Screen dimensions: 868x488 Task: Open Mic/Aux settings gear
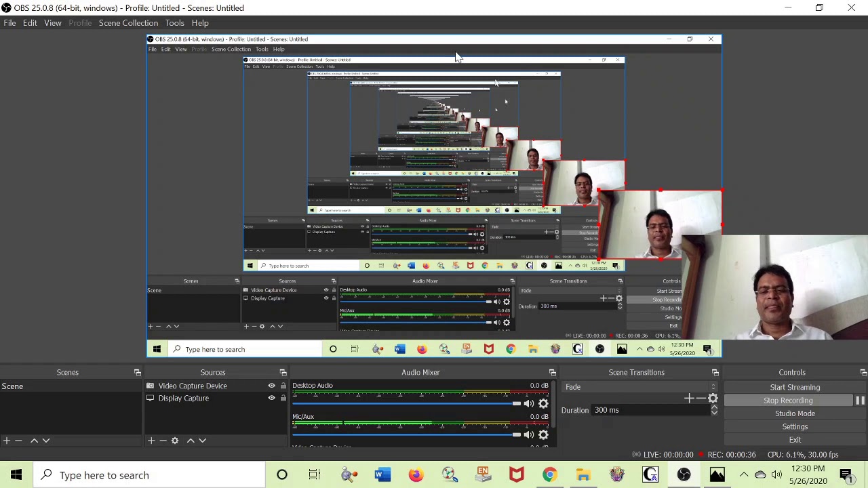click(543, 434)
